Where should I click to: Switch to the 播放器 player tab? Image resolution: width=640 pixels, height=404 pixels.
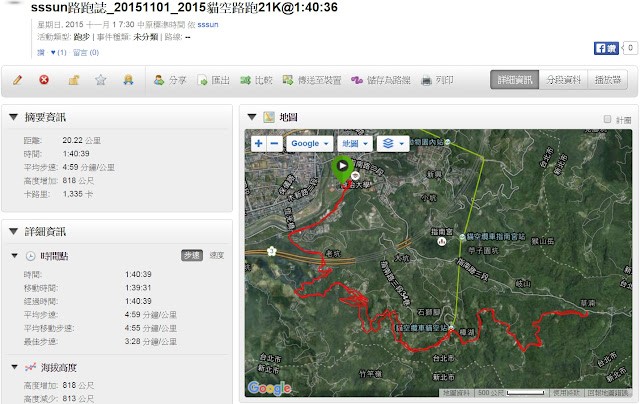(608, 80)
